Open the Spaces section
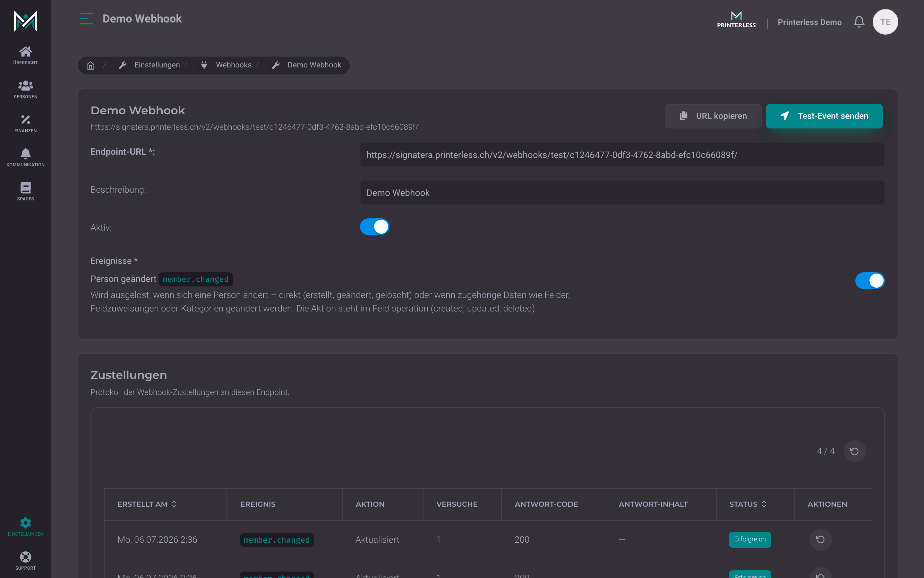The image size is (924, 578). pyautogui.click(x=26, y=191)
